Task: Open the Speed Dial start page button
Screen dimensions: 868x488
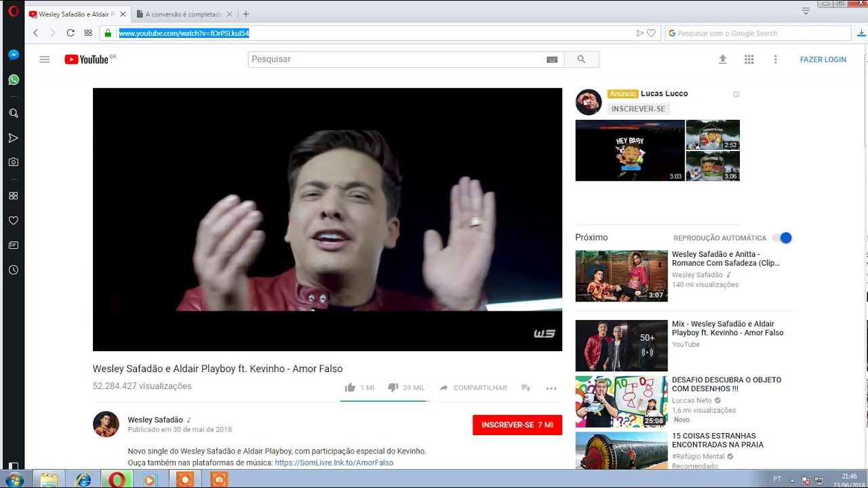Action: click(x=88, y=33)
